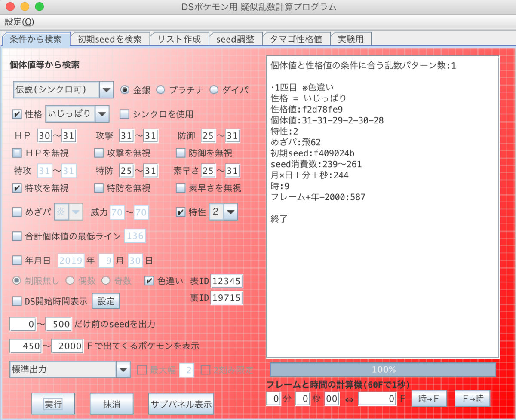Click the 素早さ minimum value field
Screen dimensions: 516x420
[208, 171]
